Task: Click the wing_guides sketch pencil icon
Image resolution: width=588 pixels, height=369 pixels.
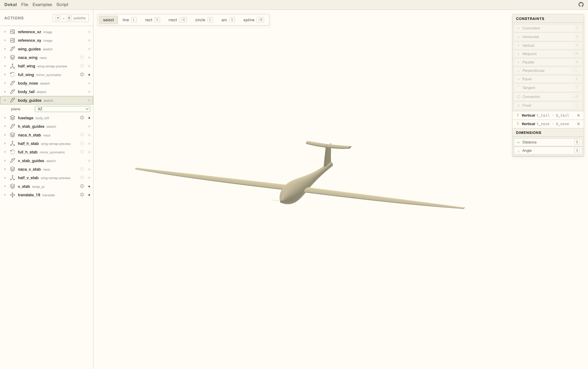Action: pos(12,49)
